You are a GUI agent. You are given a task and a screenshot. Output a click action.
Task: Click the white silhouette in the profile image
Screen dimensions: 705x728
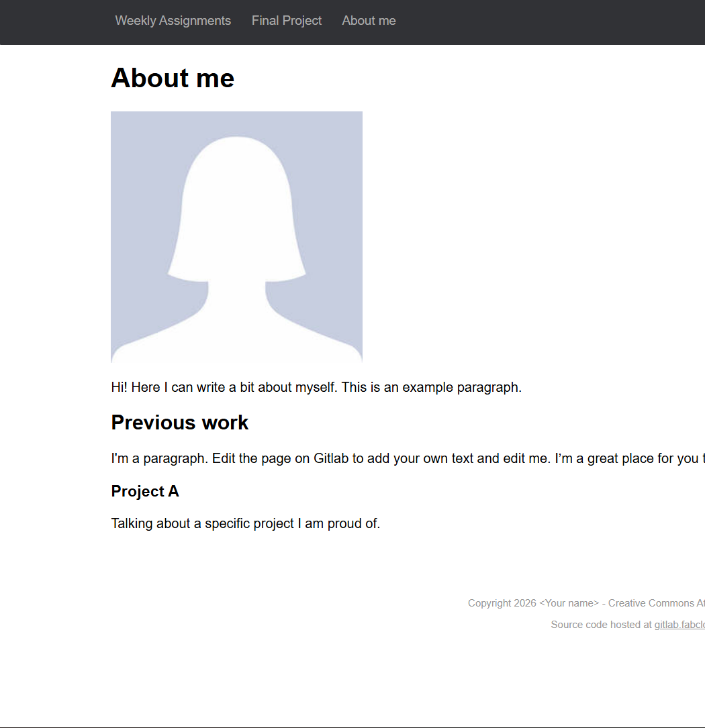tap(236, 201)
